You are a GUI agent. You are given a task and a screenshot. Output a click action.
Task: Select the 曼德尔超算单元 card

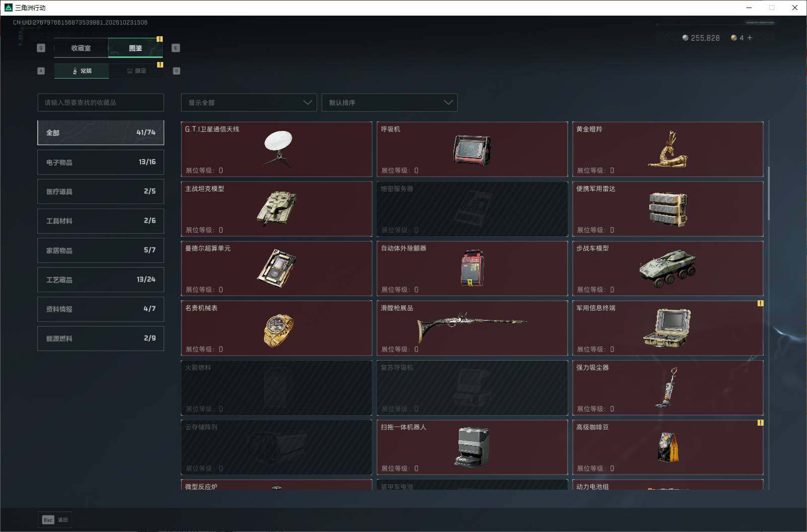pos(277,269)
